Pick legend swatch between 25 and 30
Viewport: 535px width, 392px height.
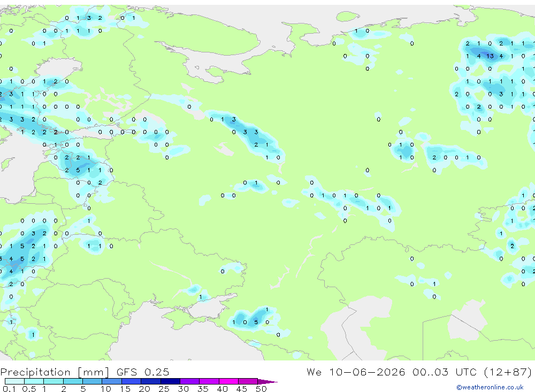coord(170,381)
